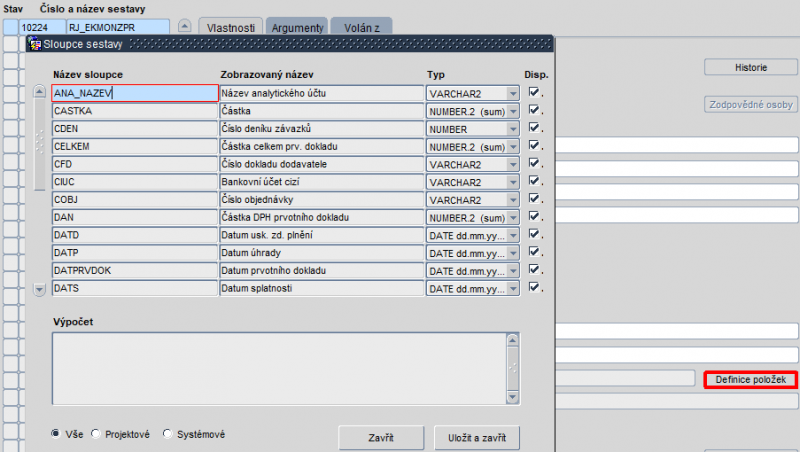
Task: Toggle Disp. checkbox for CELKEM
Action: [x=534, y=145]
